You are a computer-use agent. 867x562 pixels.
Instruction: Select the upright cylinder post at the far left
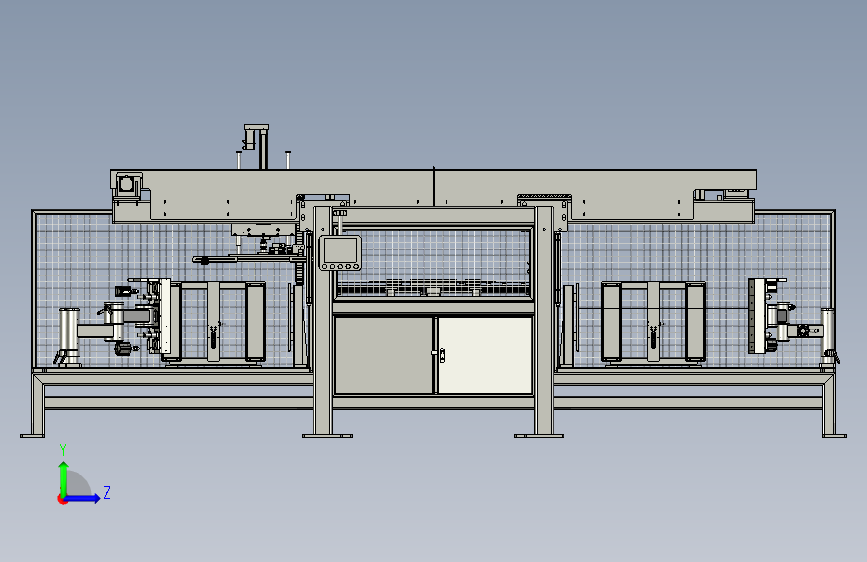[69, 336]
